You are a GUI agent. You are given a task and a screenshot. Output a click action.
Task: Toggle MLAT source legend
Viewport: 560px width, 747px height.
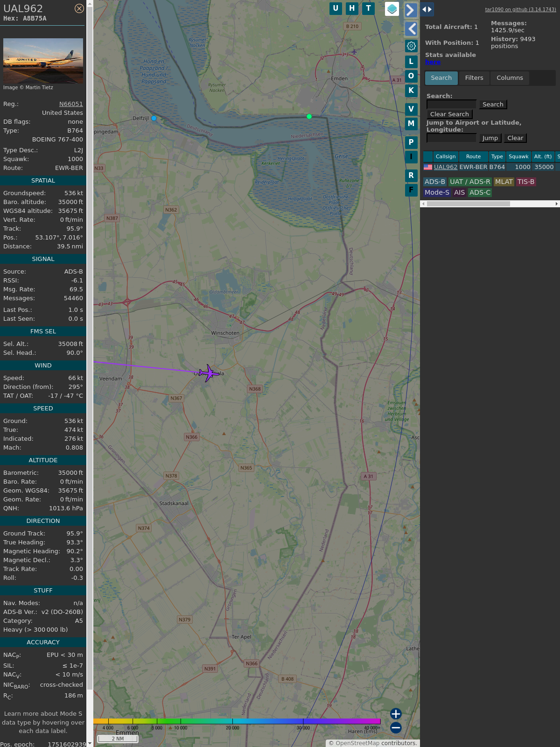tap(504, 182)
